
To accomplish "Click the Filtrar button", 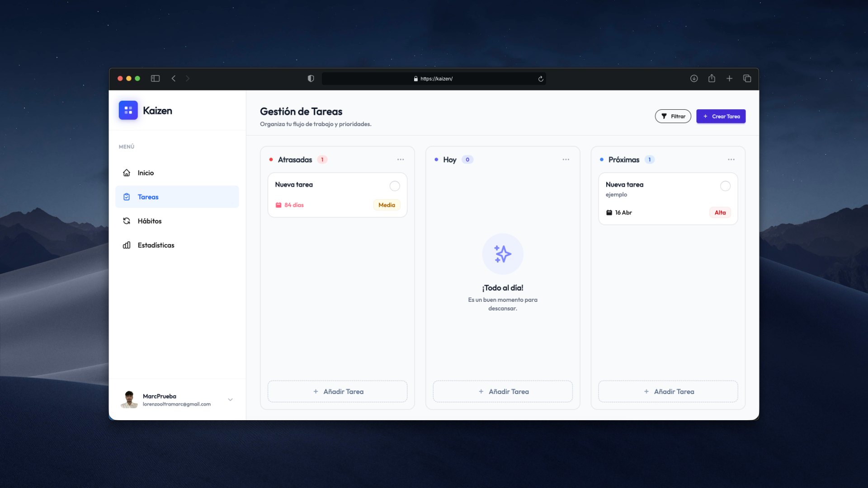I will 673,116.
